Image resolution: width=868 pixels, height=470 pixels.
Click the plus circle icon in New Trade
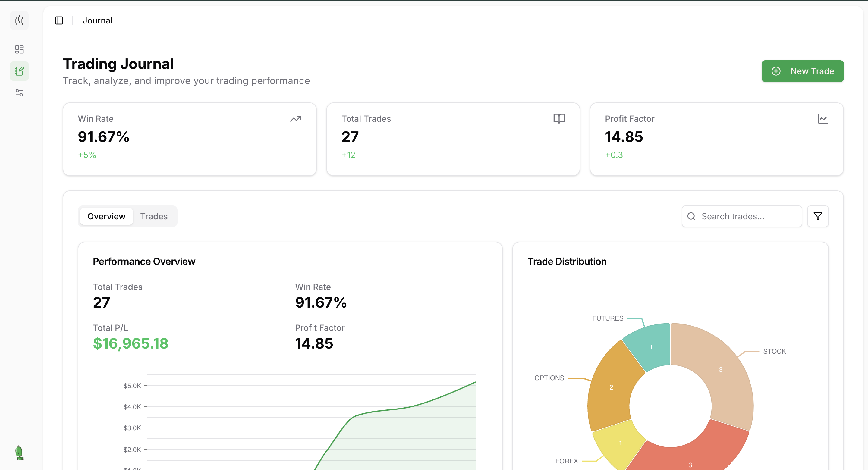pos(776,71)
